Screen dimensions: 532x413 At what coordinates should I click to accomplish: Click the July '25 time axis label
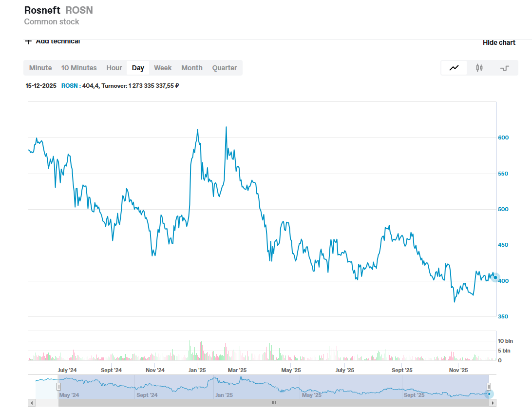coord(345,370)
